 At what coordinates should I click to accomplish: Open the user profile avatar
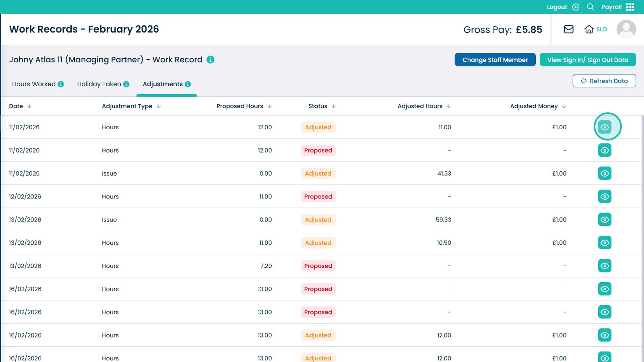click(x=626, y=29)
